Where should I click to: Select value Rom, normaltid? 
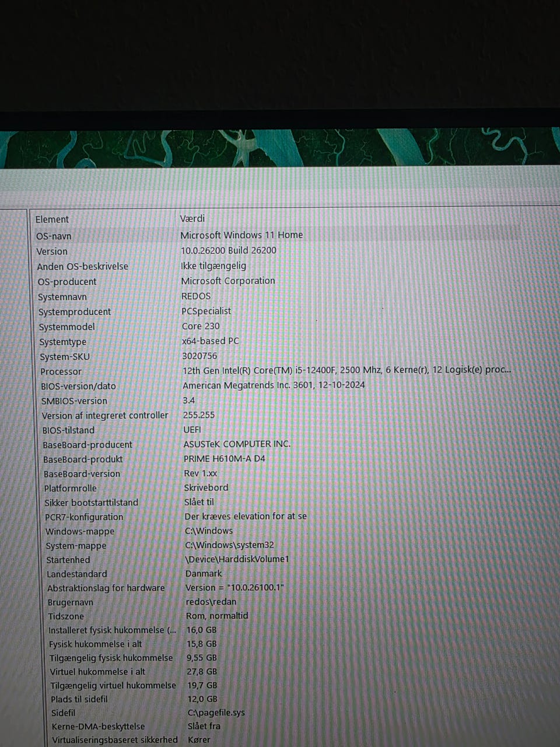(x=217, y=616)
